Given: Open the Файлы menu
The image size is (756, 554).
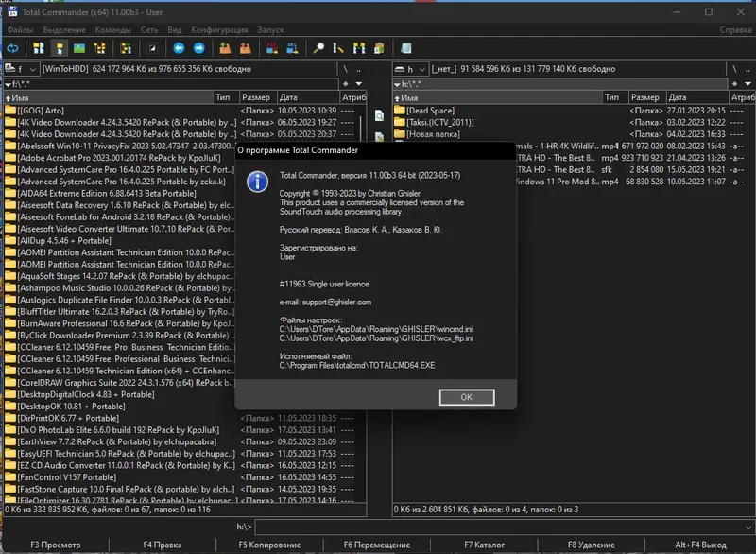Looking at the screenshot, I should [x=20, y=30].
